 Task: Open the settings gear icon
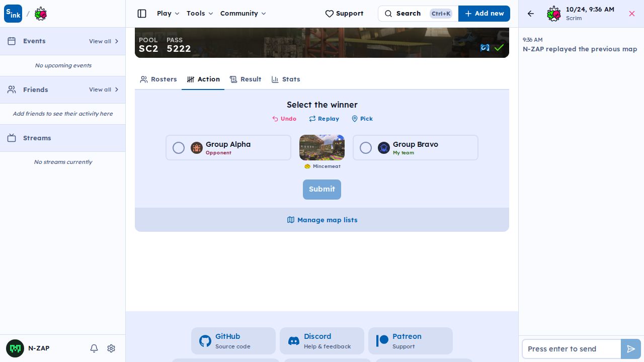point(111,348)
